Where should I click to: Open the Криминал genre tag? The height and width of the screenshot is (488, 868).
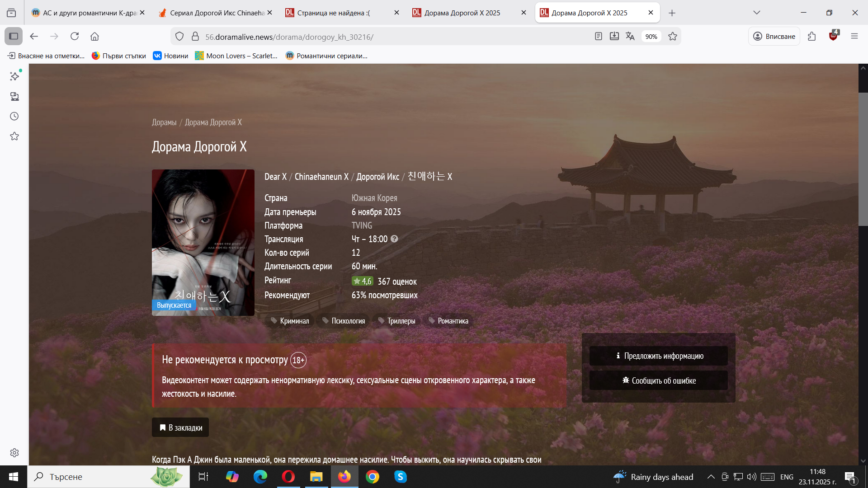[290, 321]
